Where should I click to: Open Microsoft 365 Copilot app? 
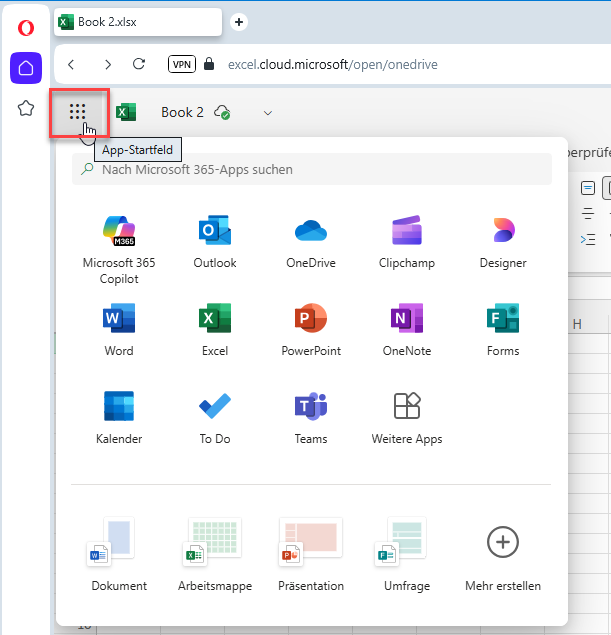pyautogui.click(x=119, y=249)
